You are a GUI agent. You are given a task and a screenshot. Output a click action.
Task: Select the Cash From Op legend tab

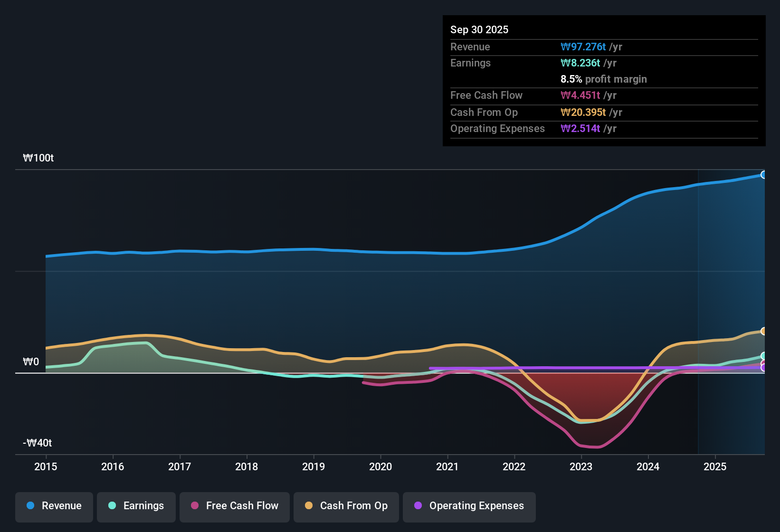346,506
